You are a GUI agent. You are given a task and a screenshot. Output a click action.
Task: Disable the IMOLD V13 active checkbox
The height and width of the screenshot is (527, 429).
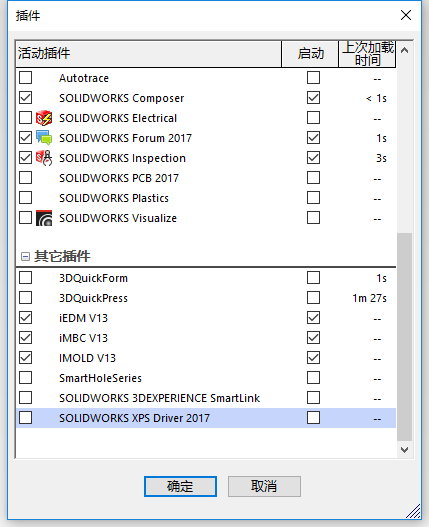[x=26, y=358]
